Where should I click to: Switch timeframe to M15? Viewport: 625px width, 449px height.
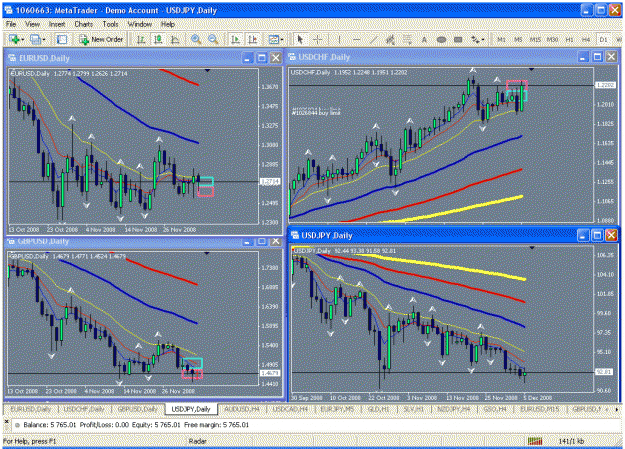tap(535, 39)
